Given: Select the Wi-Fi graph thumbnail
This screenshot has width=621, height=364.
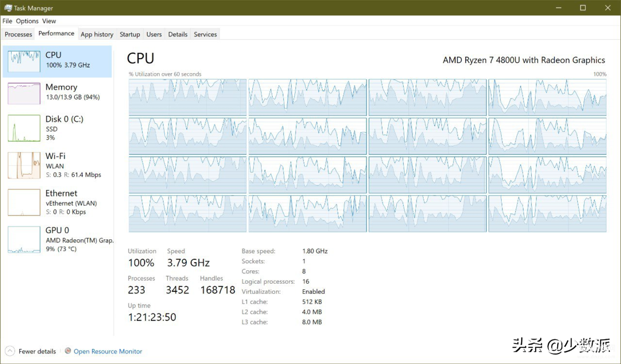Looking at the screenshot, I should (x=24, y=166).
